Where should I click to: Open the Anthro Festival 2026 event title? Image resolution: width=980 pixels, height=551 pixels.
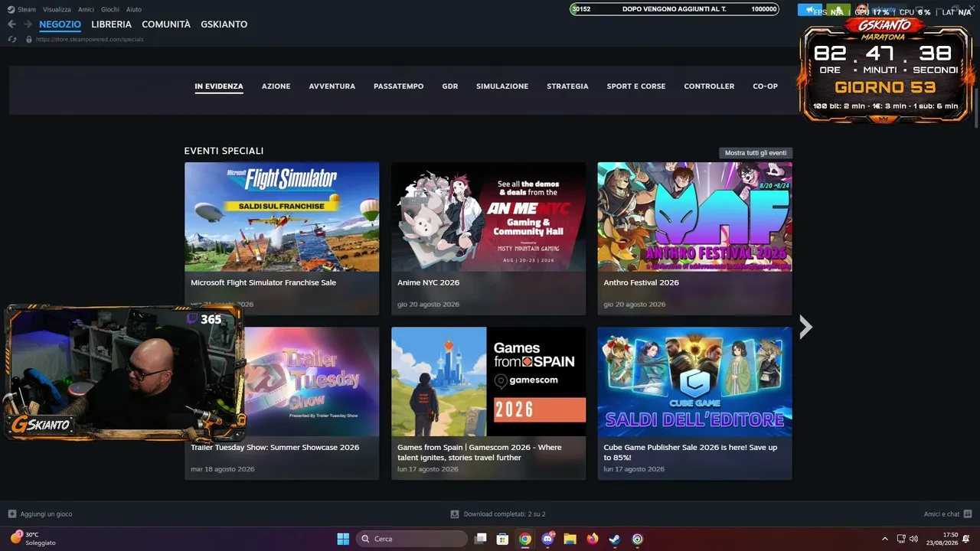click(x=642, y=282)
